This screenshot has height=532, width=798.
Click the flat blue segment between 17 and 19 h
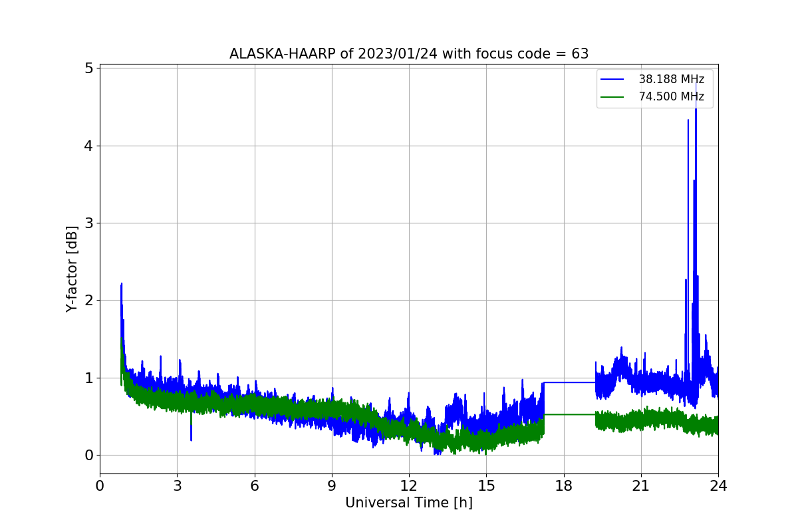(x=569, y=382)
